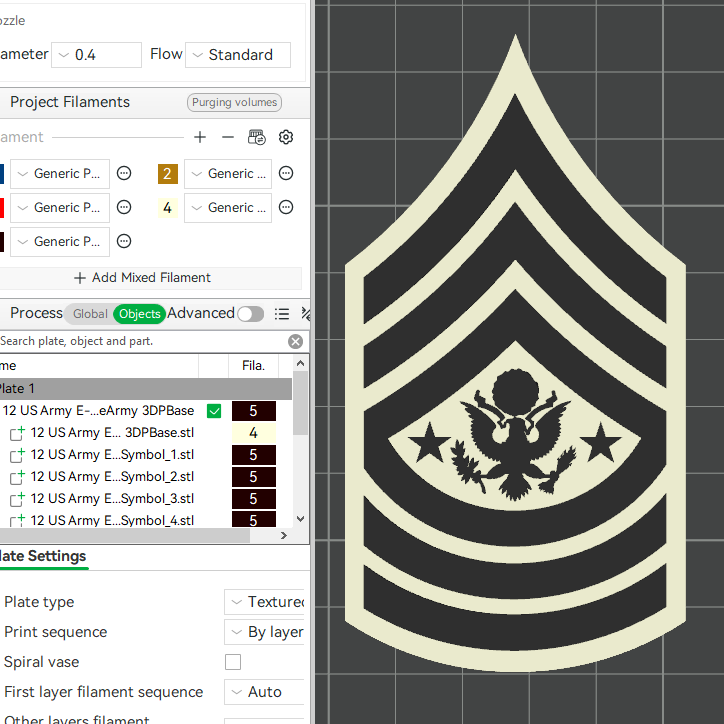Open Plate type Textured dropdown
The width and height of the screenshot is (724, 724).
click(264, 602)
